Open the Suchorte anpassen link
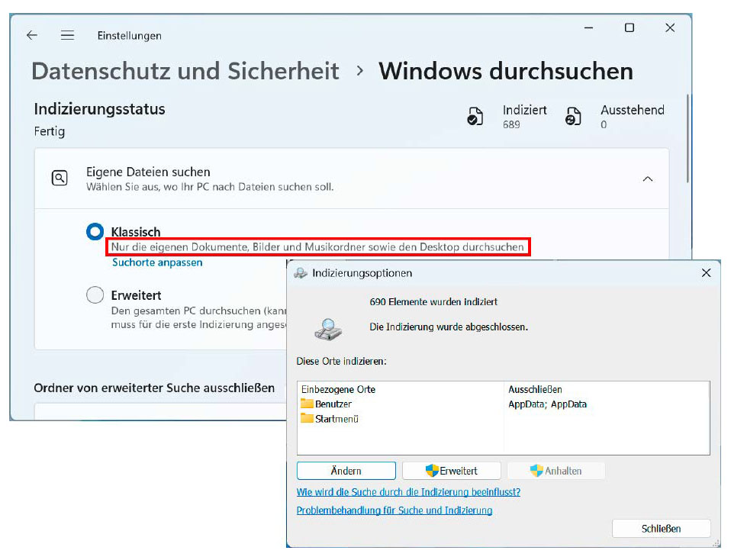 pos(157,262)
